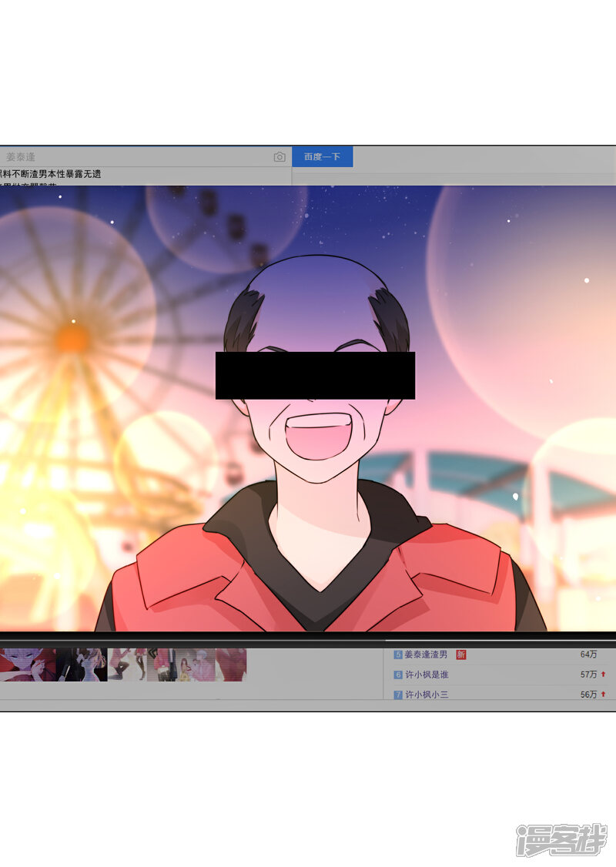
Task: Focus the search box containing 姜泰逢
Action: 139,157
